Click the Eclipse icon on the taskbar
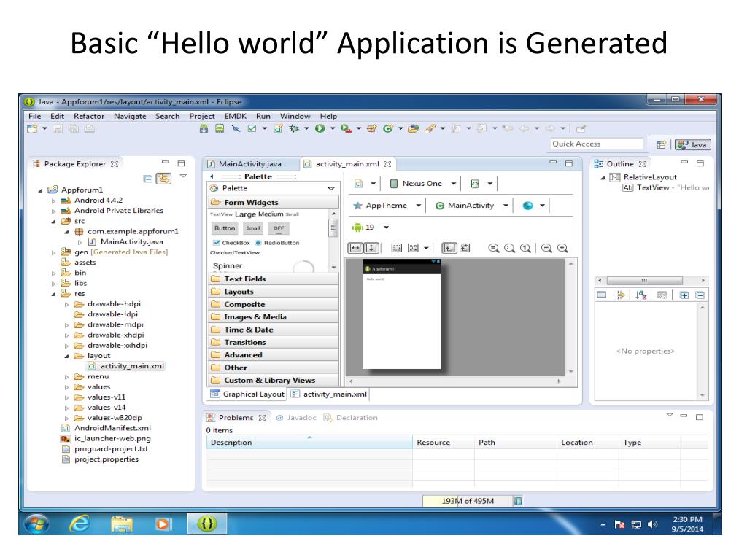This screenshot has width=747, height=560. [x=206, y=524]
